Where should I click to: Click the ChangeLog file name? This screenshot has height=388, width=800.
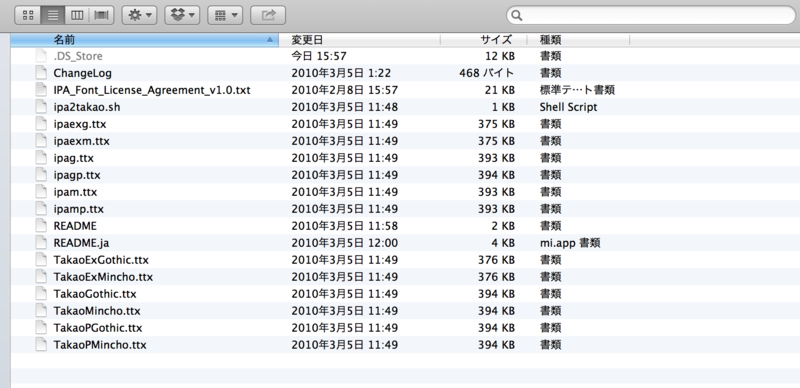[83, 73]
